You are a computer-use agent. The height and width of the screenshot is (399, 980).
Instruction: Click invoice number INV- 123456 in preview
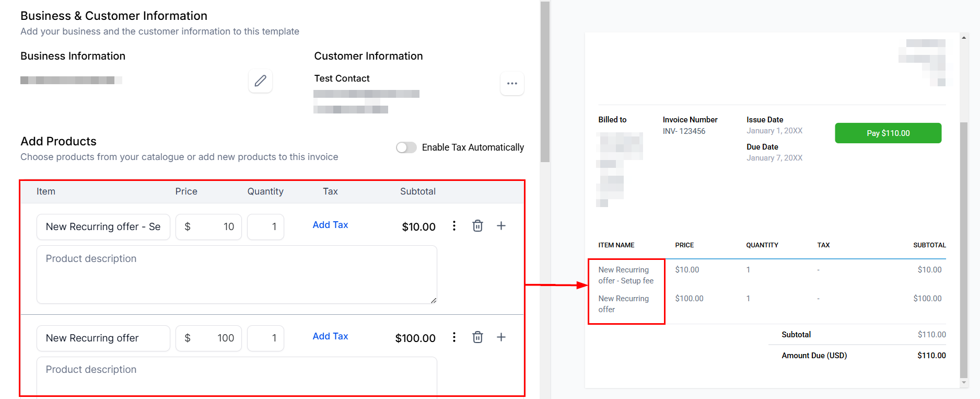click(x=684, y=131)
